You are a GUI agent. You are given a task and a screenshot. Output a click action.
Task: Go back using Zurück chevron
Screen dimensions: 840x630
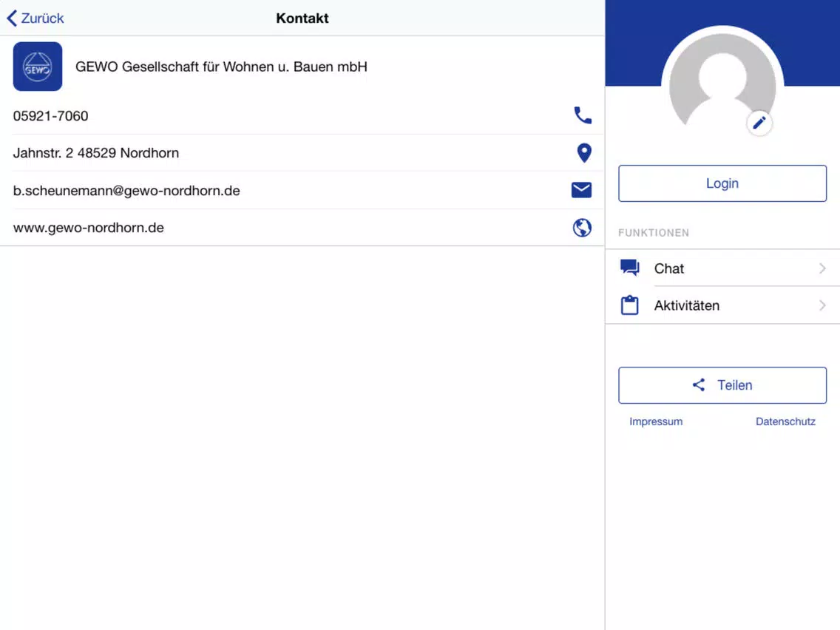point(12,18)
